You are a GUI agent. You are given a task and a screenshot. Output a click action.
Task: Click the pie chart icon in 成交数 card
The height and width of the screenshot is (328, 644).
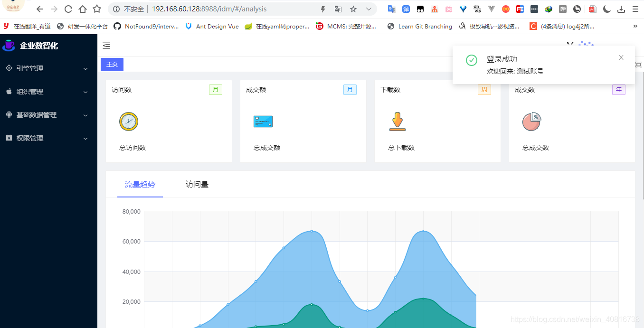532,122
